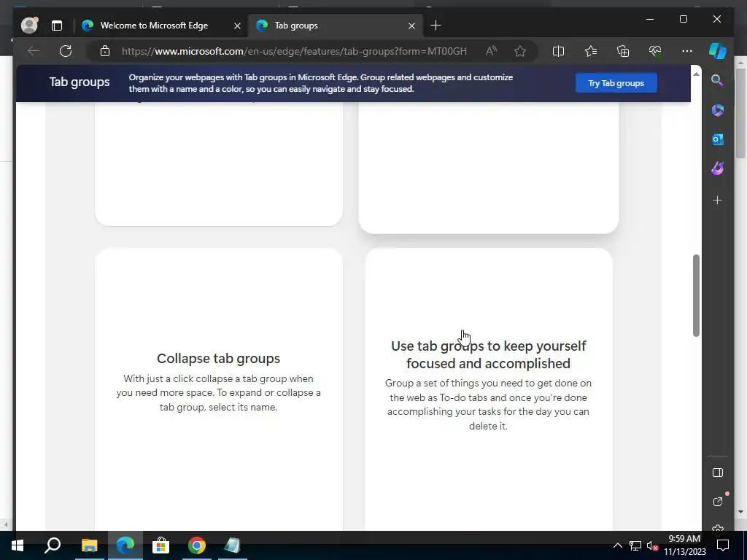The width and height of the screenshot is (747, 560).
Task: Open link in external window sidebar icon
Action: [718, 502]
